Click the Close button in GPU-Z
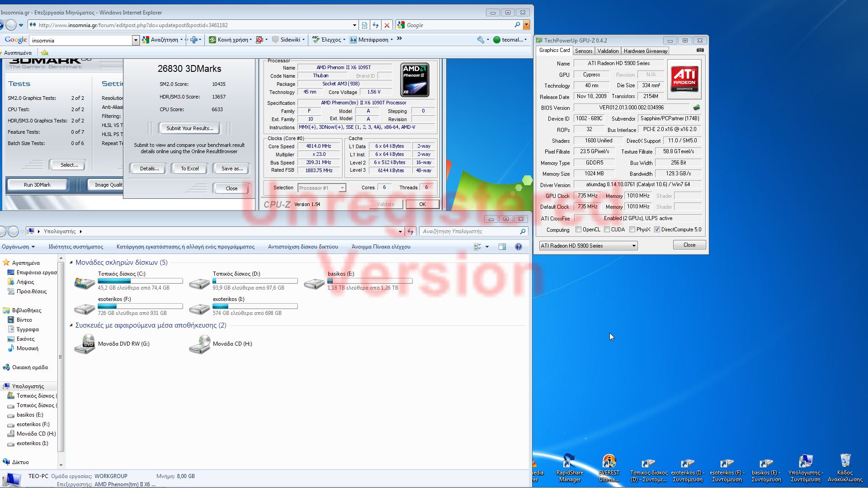868x488 pixels. tap(689, 245)
